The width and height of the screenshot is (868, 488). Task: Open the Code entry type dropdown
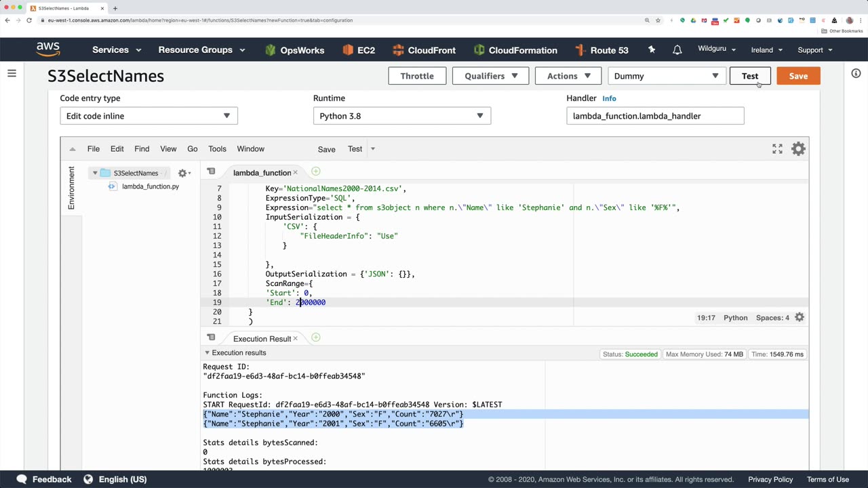pos(149,116)
